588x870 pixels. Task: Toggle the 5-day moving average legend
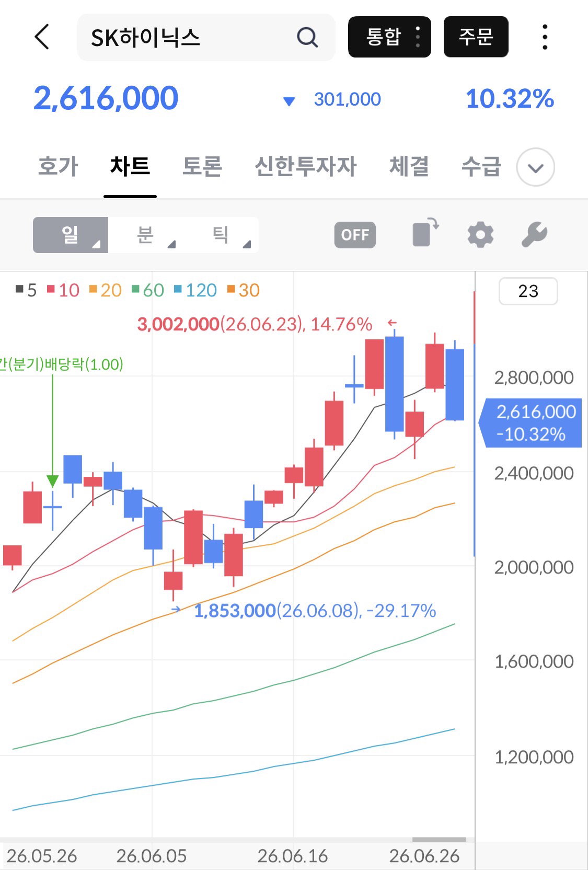click(26, 290)
